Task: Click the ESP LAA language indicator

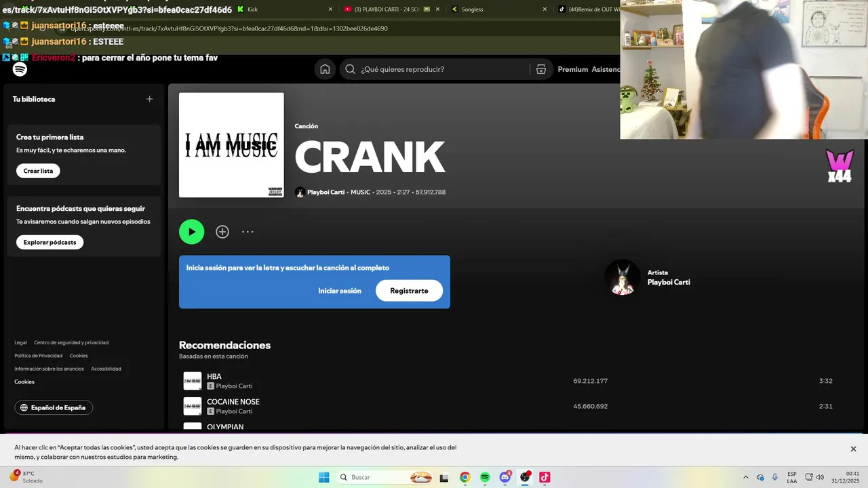Action: pos(792,477)
